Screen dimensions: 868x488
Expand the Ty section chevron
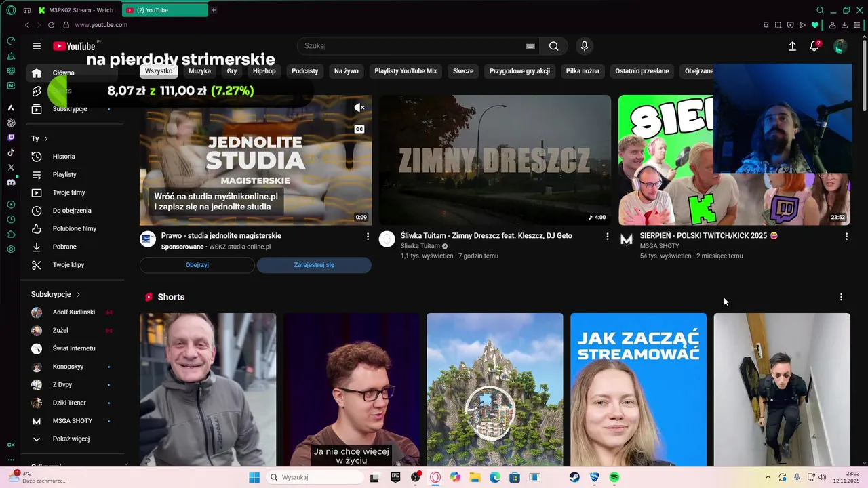[46, 139]
